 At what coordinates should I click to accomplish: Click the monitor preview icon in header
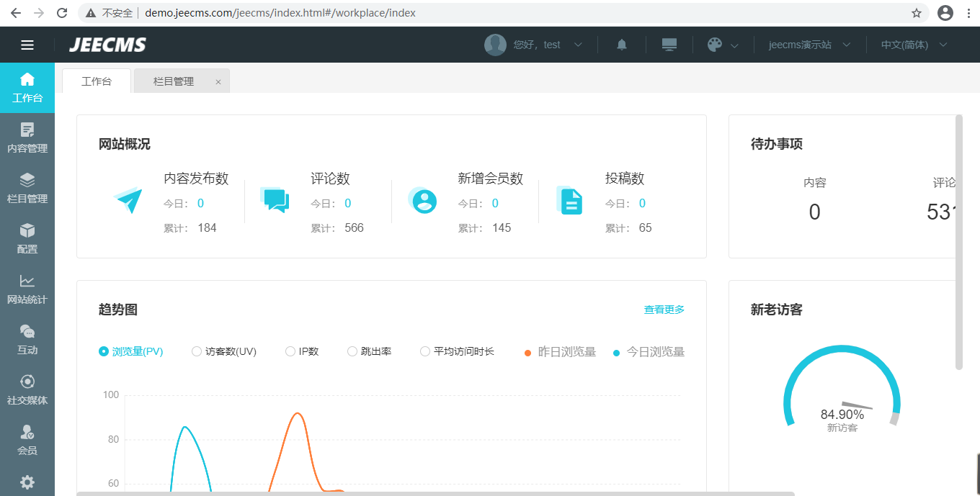[x=669, y=45]
